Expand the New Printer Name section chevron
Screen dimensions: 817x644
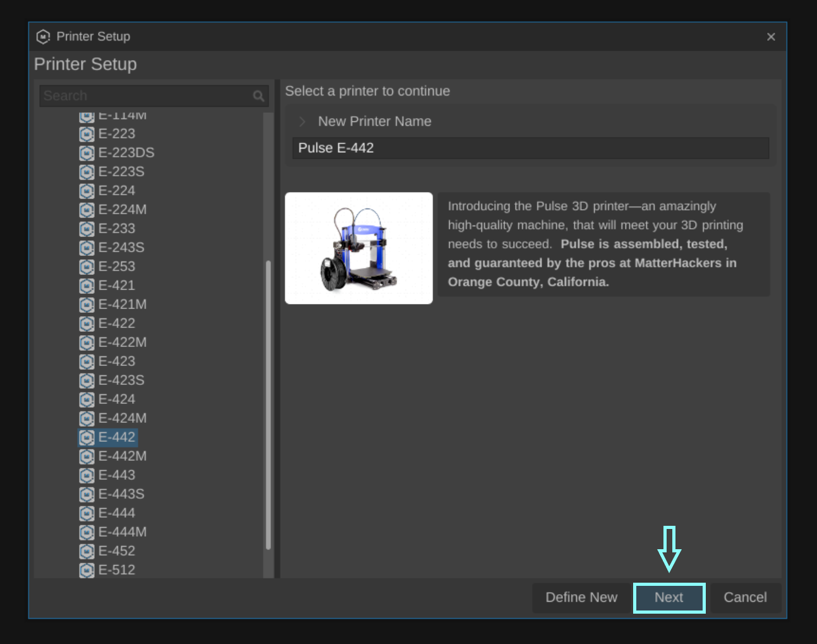click(x=302, y=121)
